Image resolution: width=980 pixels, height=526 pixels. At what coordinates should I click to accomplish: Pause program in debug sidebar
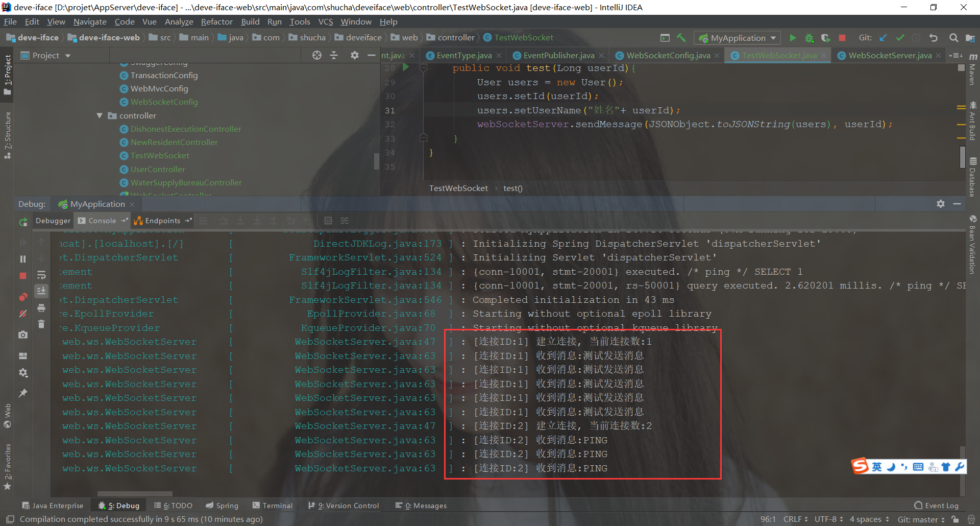coord(23,259)
